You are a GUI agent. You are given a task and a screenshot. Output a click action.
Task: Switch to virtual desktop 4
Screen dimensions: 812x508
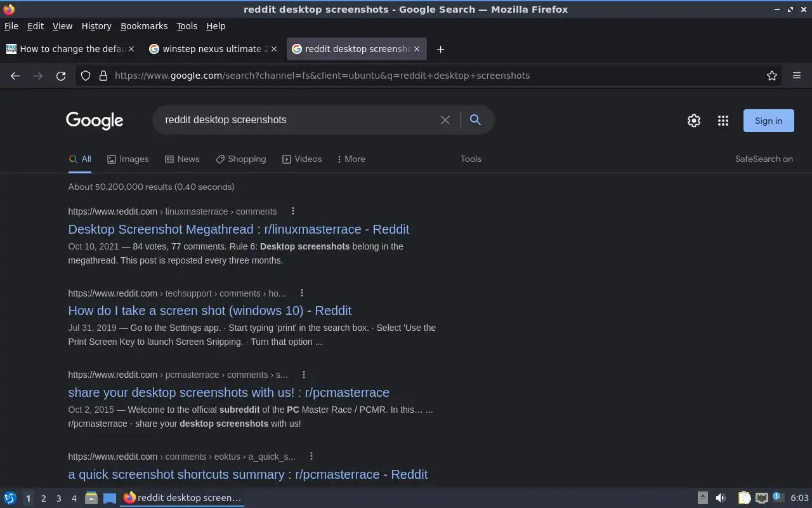[x=74, y=498]
